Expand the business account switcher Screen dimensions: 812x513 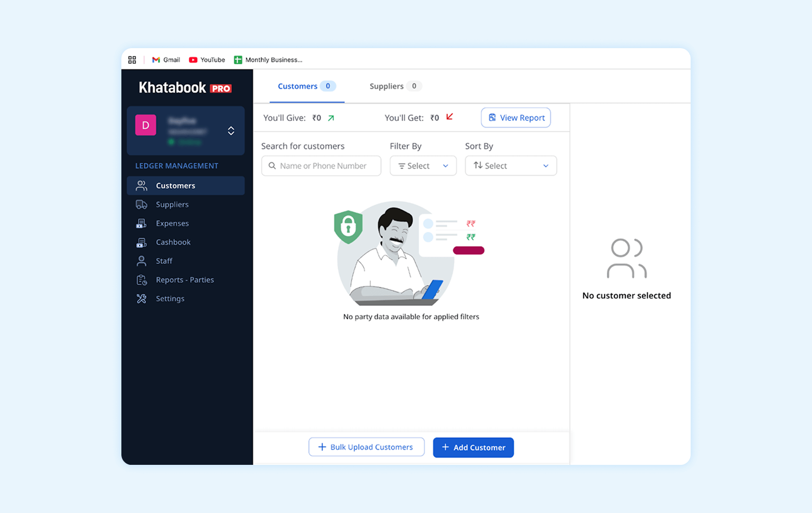click(x=231, y=131)
